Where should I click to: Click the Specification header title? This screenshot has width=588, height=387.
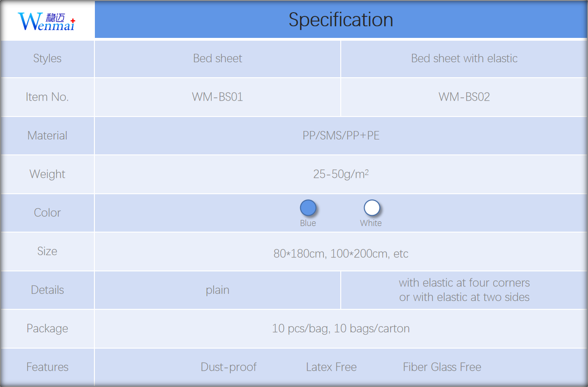(341, 20)
